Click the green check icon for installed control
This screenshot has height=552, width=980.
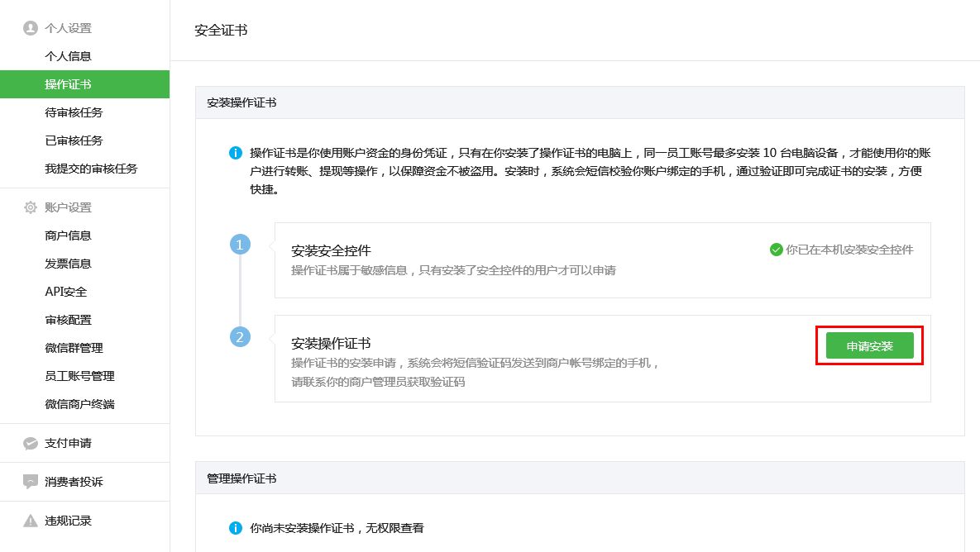[776, 250]
